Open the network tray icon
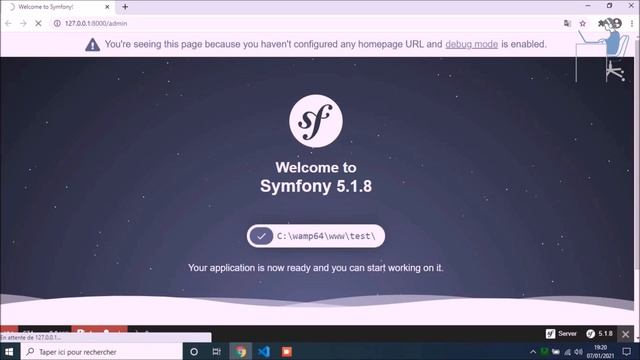The image size is (640, 360). pyautogui.click(x=567, y=351)
